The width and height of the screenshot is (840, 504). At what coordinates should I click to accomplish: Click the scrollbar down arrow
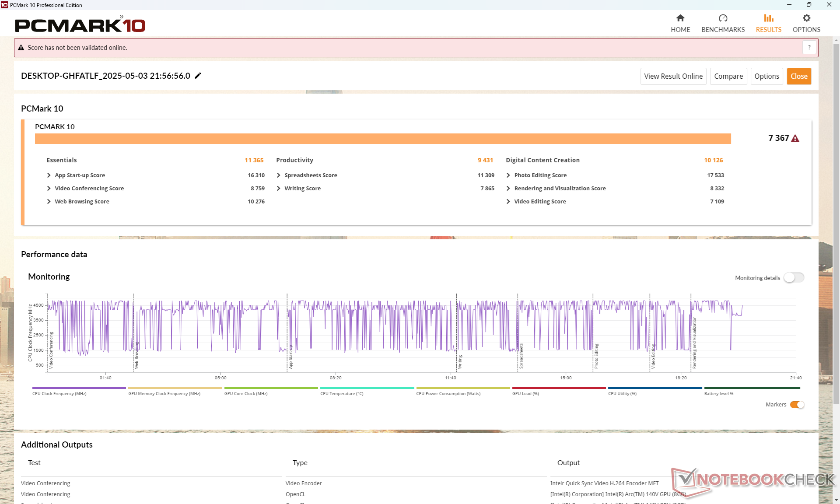click(x=836, y=500)
